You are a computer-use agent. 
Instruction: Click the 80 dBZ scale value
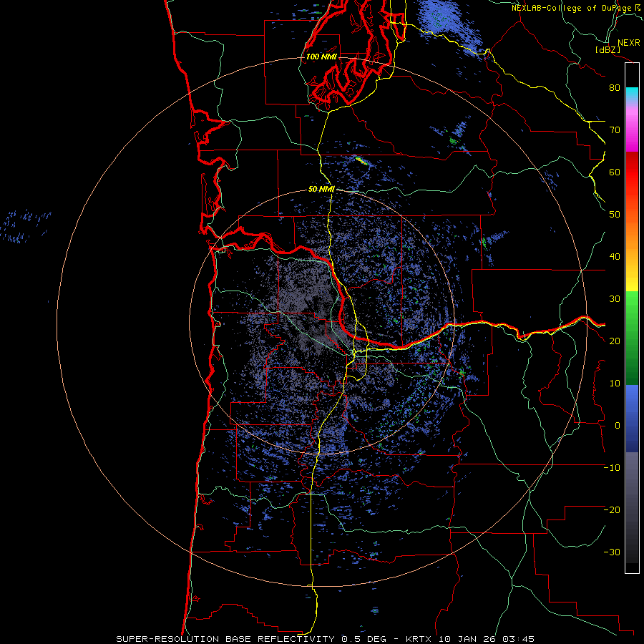(x=615, y=88)
